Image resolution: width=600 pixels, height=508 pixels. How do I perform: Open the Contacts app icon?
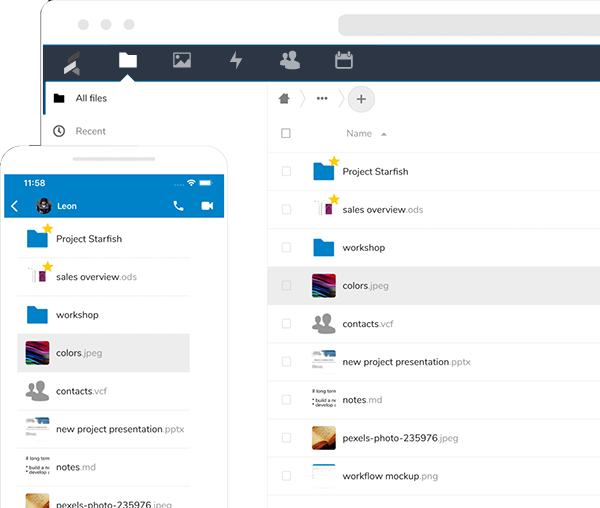click(290, 60)
